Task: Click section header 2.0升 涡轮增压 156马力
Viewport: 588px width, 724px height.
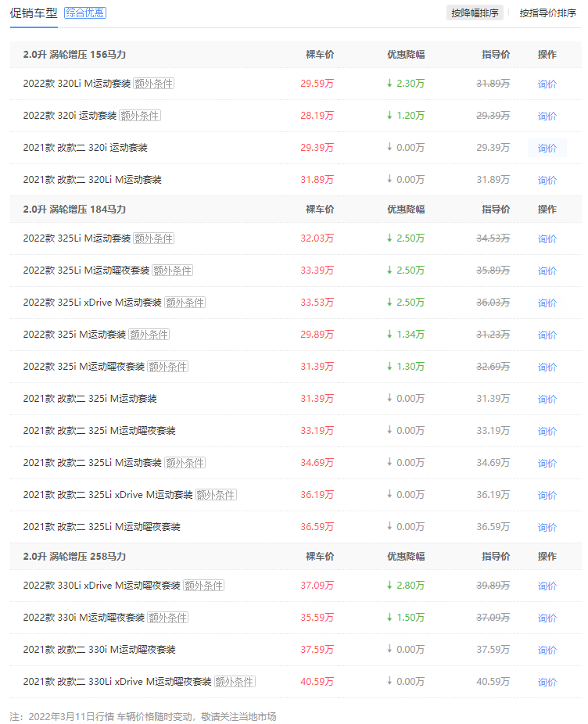Action: [74, 55]
